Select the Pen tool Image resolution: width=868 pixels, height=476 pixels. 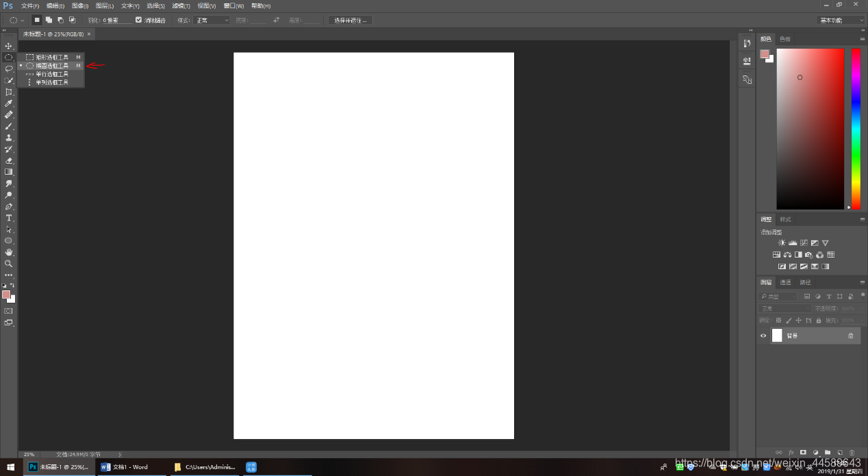[x=9, y=206]
